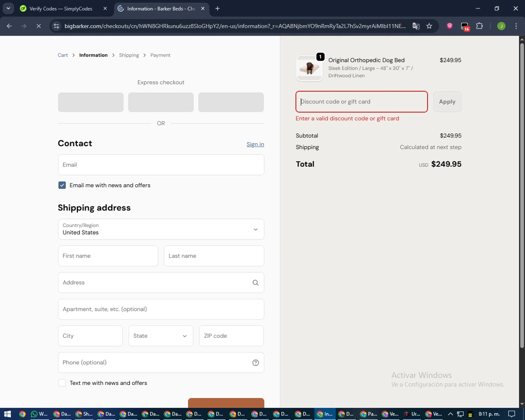Viewport: 525px width, 420px height.
Task: Click the Sign in link
Action: pos(255,144)
